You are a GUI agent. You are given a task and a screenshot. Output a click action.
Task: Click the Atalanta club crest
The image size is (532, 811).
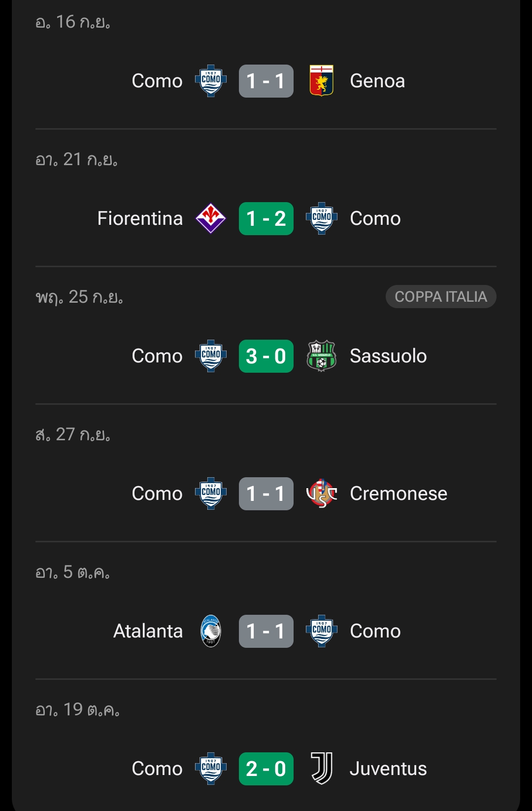pyautogui.click(x=211, y=631)
